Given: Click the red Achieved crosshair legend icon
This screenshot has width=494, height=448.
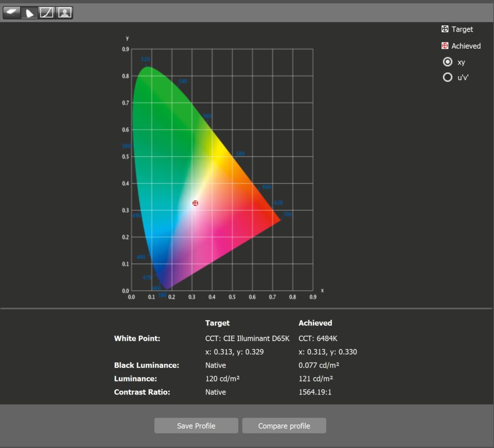Looking at the screenshot, I should click(x=445, y=46).
